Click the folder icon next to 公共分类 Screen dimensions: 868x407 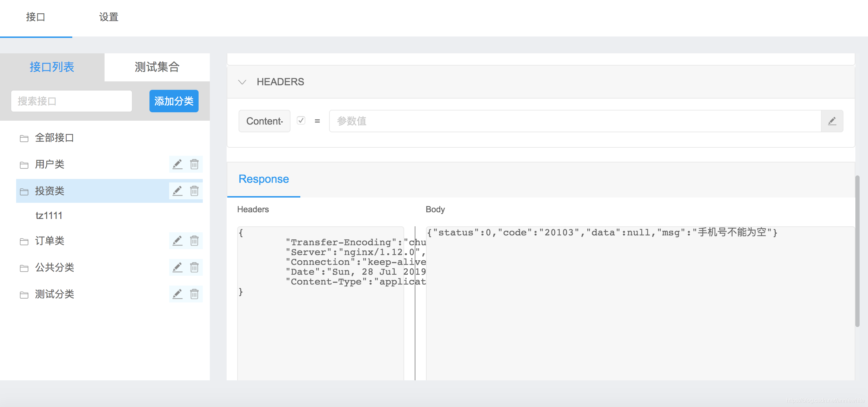[24, 268]
